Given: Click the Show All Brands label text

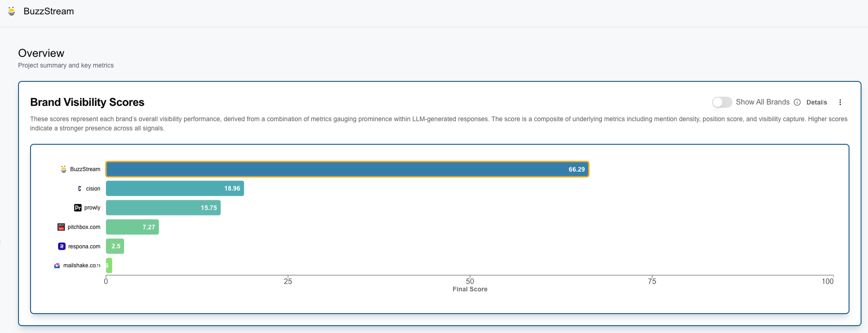Looking at the screenshot, I should [763, 102].
